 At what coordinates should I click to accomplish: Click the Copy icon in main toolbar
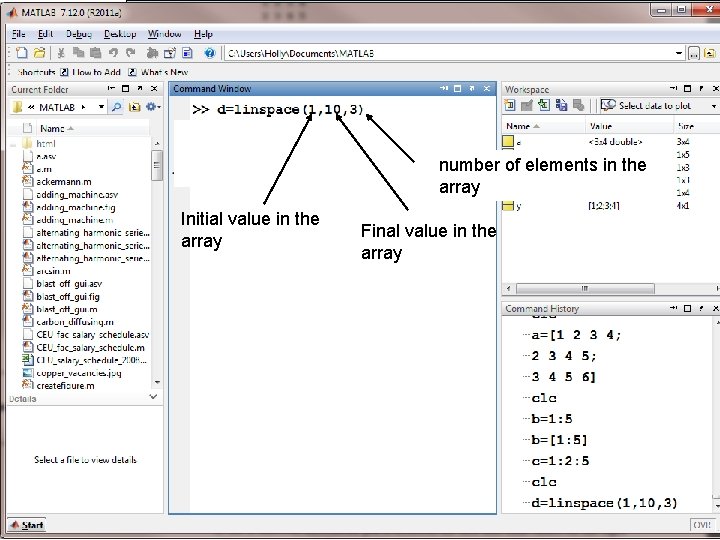tap(79, 53)
